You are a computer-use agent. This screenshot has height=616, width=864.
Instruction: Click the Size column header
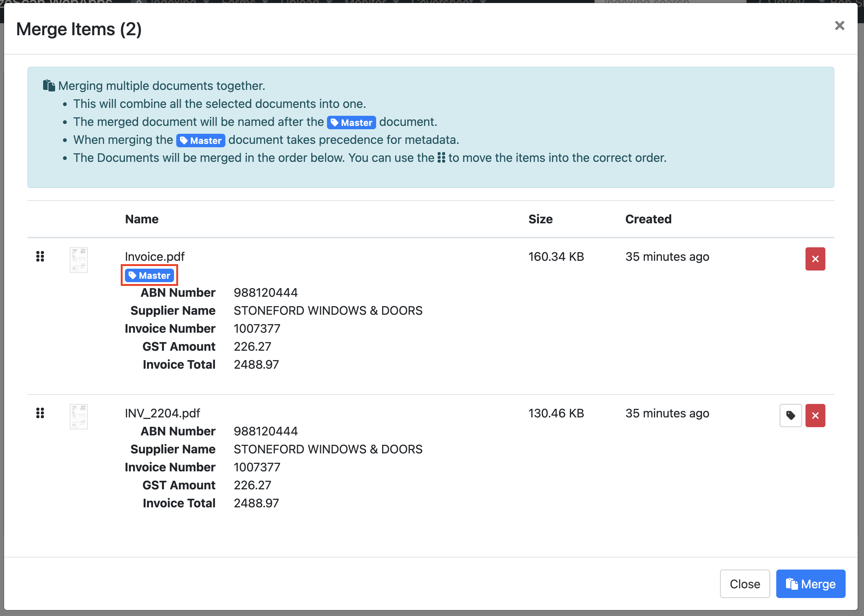[540, 219]
